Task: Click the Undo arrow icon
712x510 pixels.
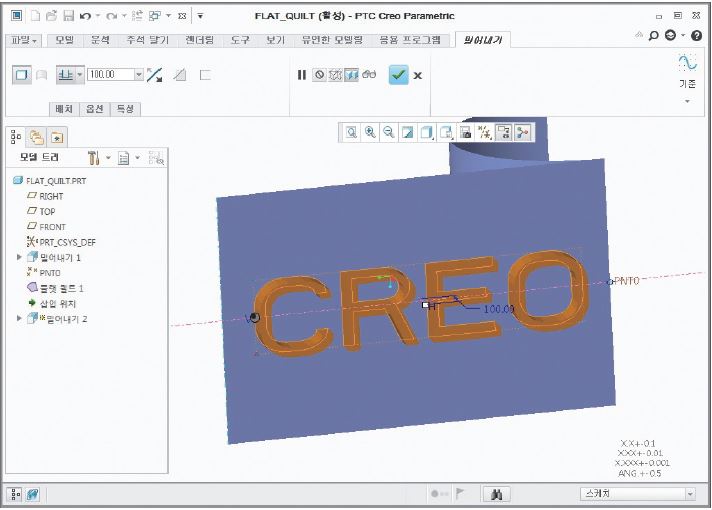Action: coord(85,16)
